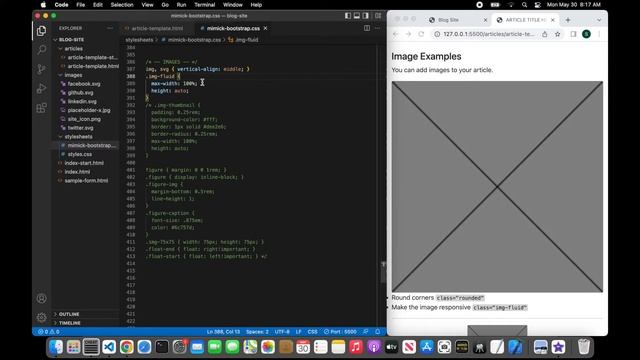The width and height of the screenshot is (640, 360).
Task: Click errors and warnings status bar indicator
Action: pos(49,331)
